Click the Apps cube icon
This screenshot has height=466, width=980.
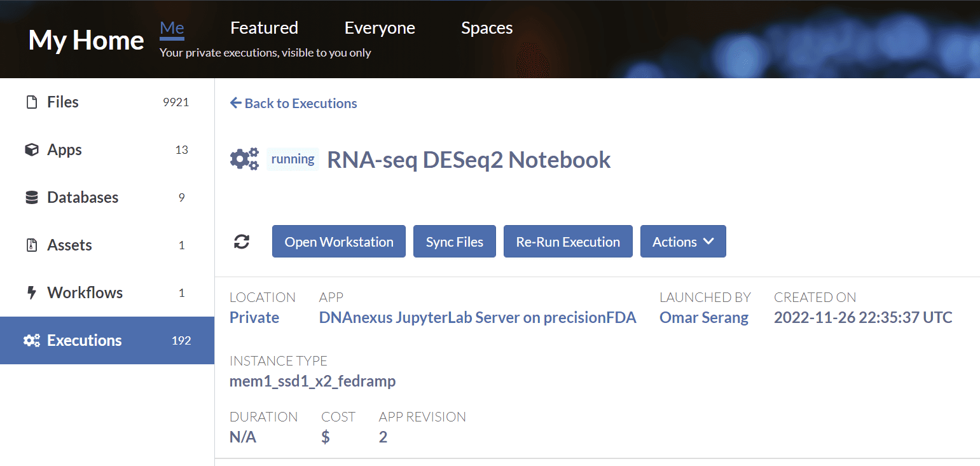(31, 150)
